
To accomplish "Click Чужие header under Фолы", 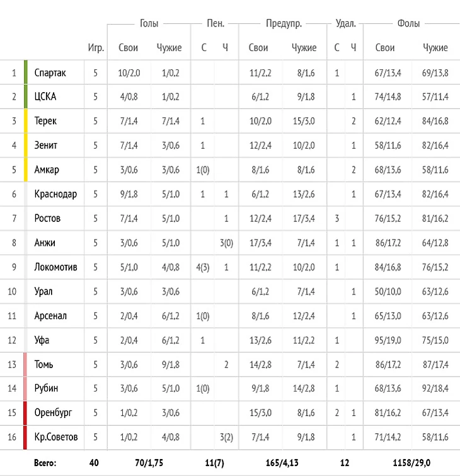I will point(435,48).
